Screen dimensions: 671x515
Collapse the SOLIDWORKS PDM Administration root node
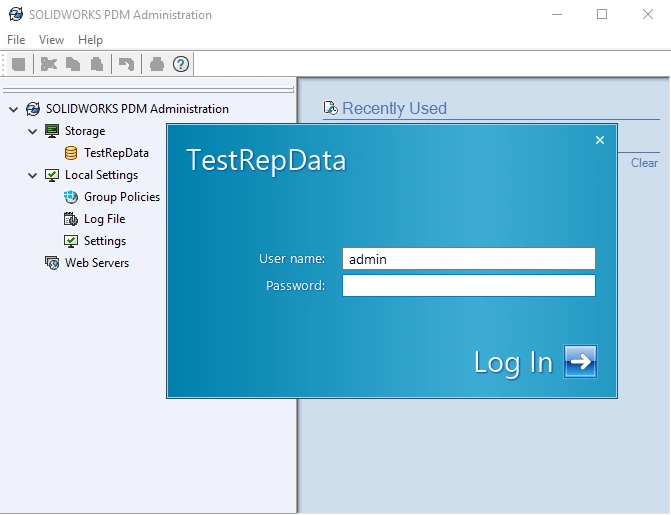coord(14,110)
